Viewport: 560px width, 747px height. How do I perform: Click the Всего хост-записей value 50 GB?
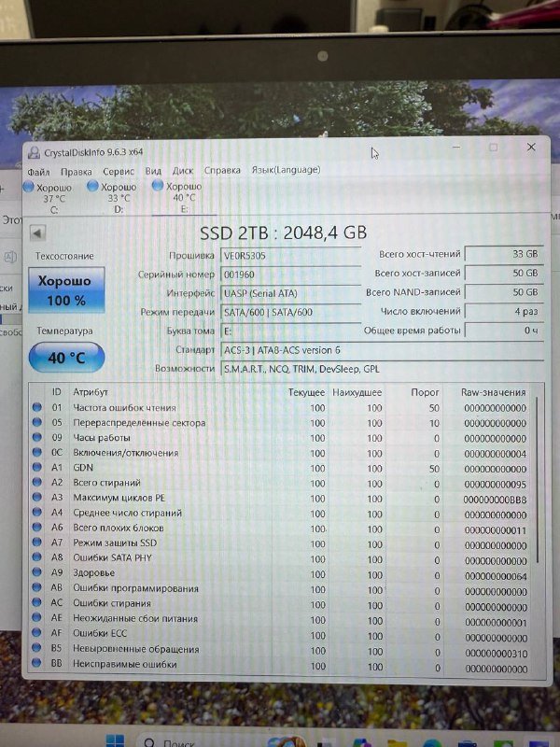click(x=504, y=274)
